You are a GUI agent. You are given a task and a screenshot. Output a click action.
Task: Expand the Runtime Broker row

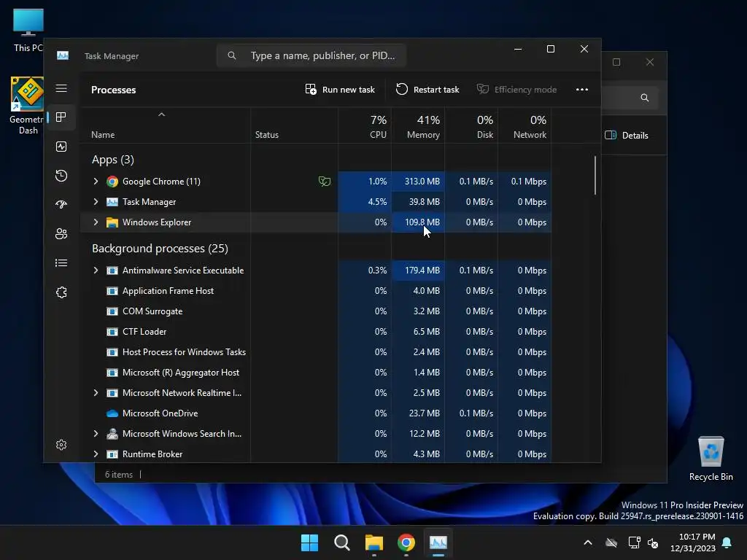(x=96, y=454)
